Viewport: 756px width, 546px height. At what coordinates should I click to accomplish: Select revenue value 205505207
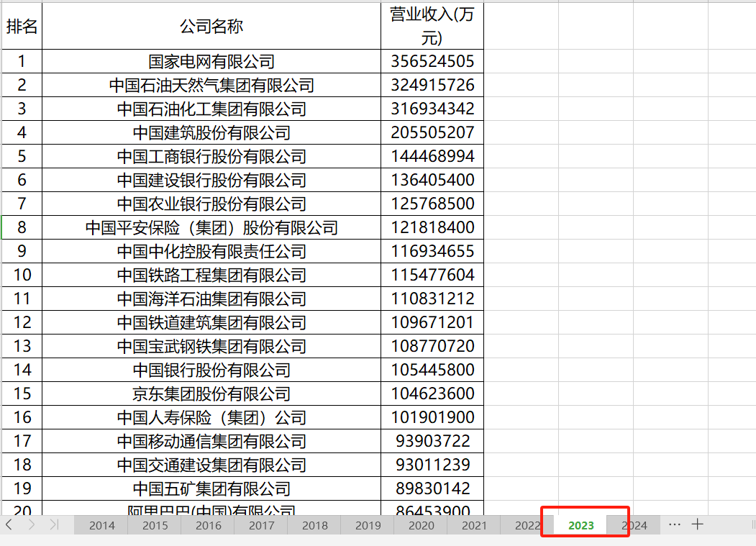tap(432, 132)
